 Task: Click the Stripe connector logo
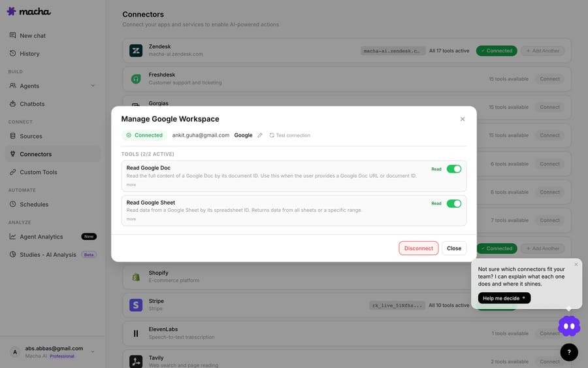point(136,305)
